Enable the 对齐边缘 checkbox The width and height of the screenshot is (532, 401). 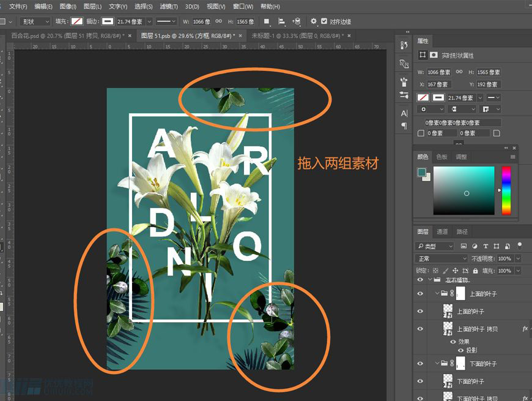click(x=324, y=21)
